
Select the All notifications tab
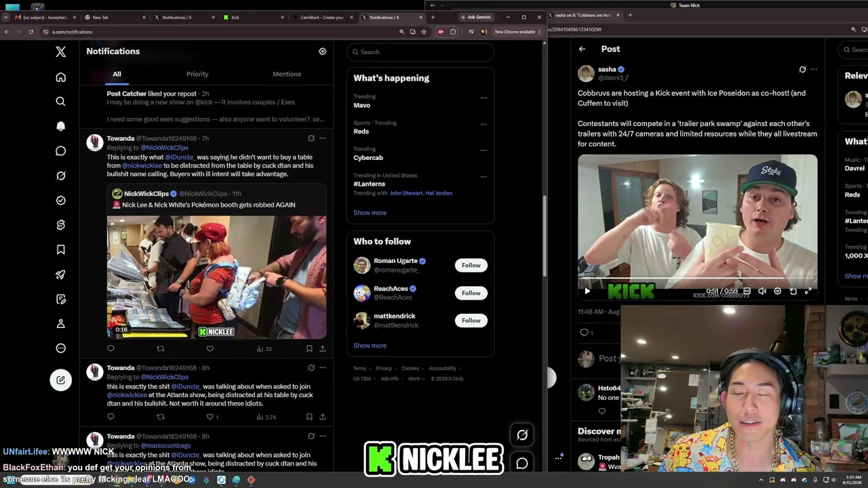[x=117, y=74]
